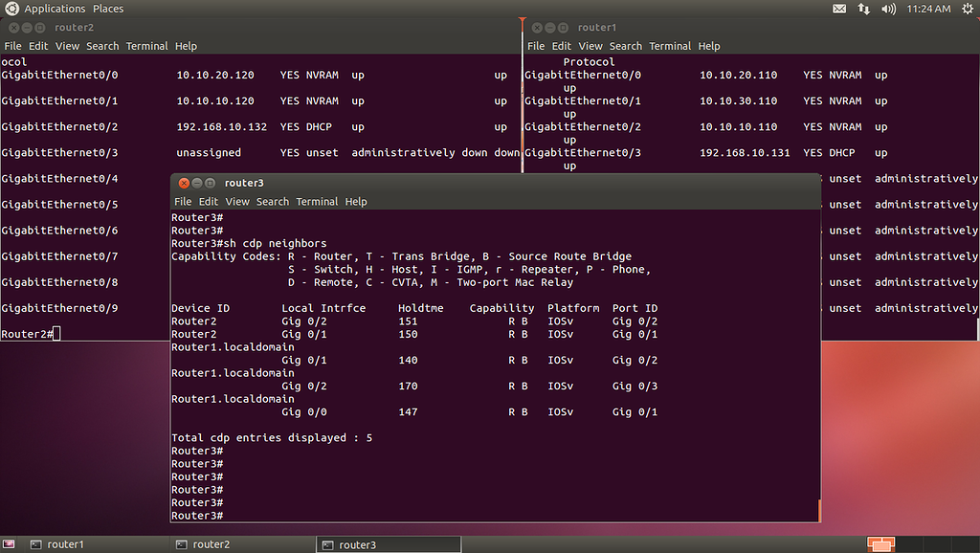Open the Places menu
The width and height of the screenshot is (980, 553).
click(x=108, y=9)
